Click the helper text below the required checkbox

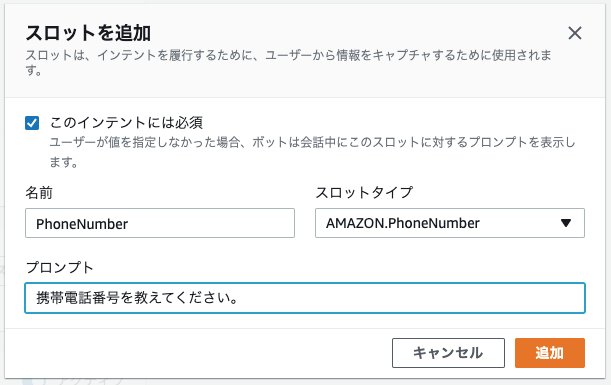[x=312, y=152]
